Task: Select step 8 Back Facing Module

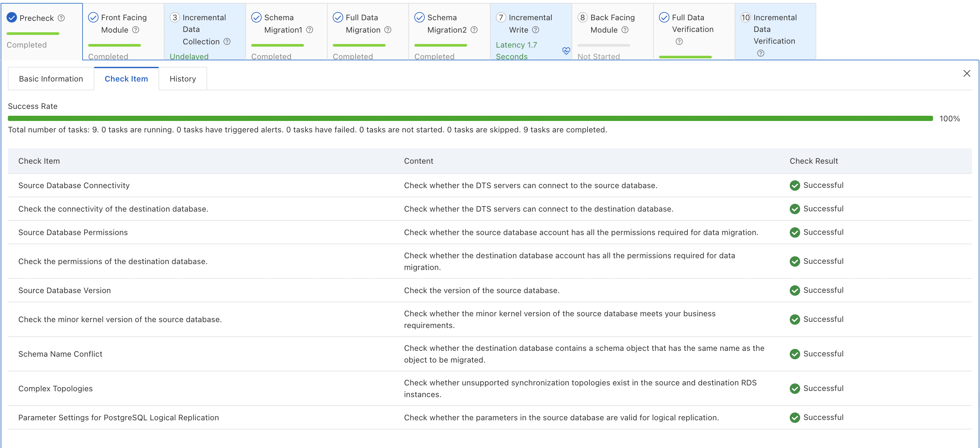Action: 612,23
